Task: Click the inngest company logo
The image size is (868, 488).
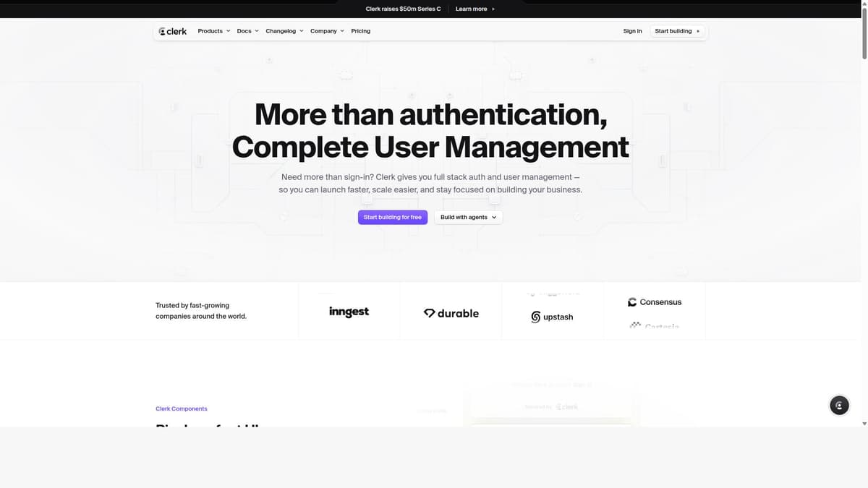Action: 349,312
